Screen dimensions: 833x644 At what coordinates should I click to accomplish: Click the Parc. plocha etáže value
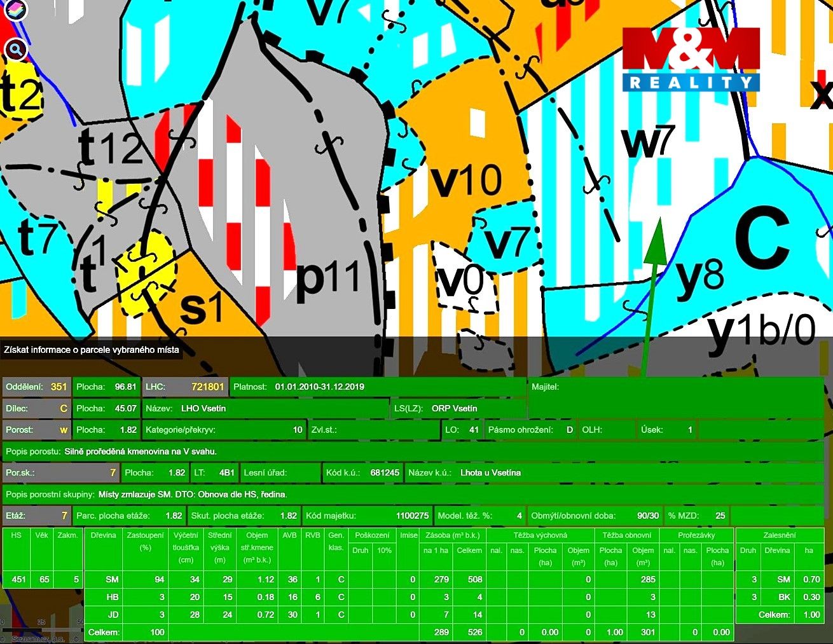click(x=174, y=516)
